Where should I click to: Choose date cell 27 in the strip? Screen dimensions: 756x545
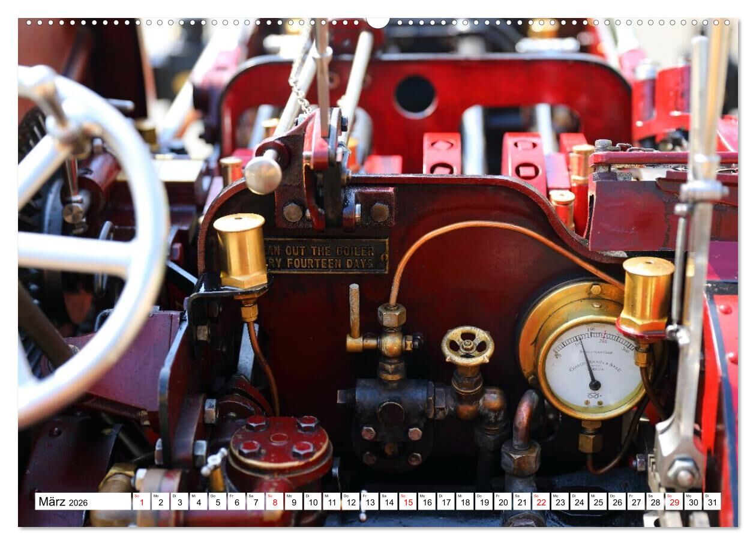pos(636,502)
